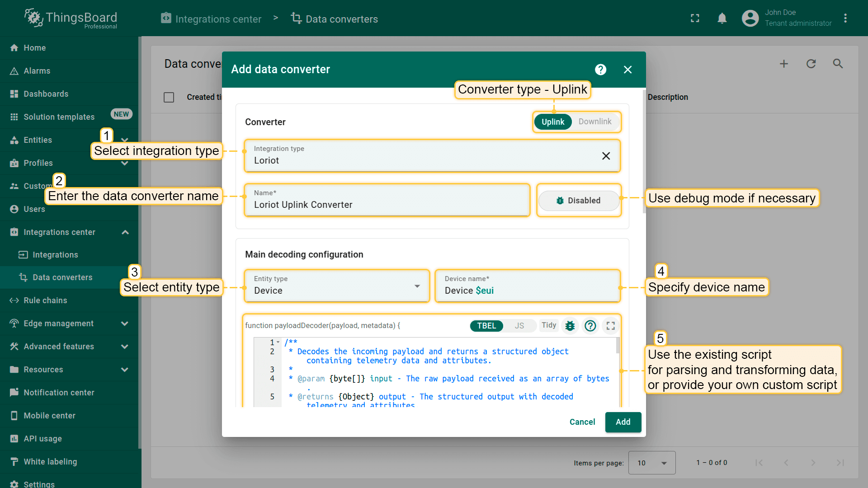Image resolution: width=868 pixels, height=488 pixels.
Task: Click the converter Name input field
Action: 387,205
